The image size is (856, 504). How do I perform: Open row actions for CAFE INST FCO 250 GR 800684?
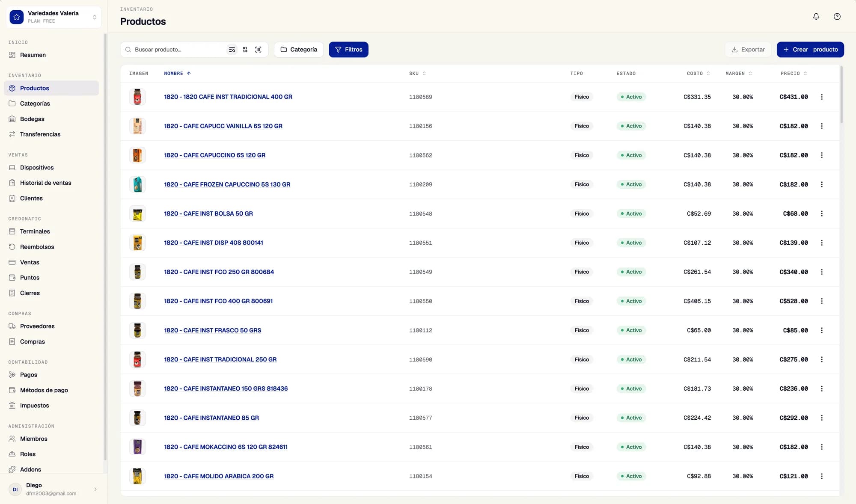pos(822,272)
